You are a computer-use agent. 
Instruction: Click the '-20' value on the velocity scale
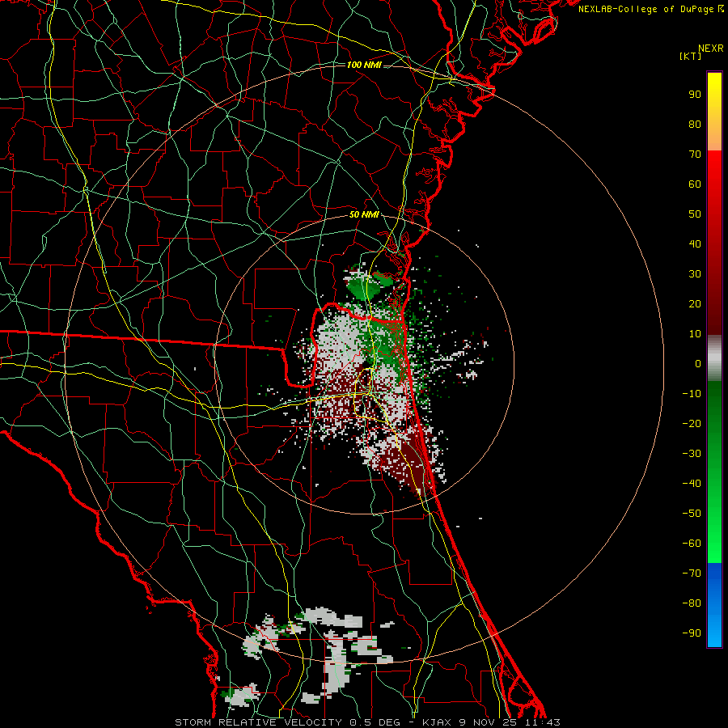692,424
